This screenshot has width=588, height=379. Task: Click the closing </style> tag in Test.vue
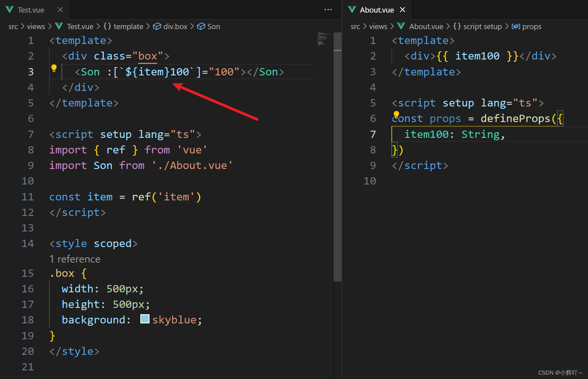[74, 351]
